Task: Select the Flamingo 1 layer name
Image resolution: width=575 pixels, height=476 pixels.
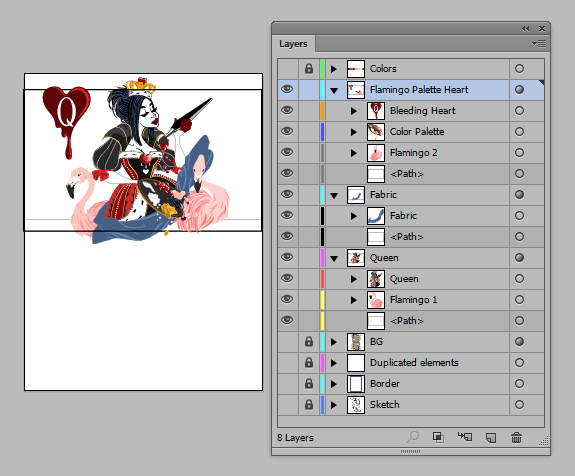Action: [x=414, y=300]
